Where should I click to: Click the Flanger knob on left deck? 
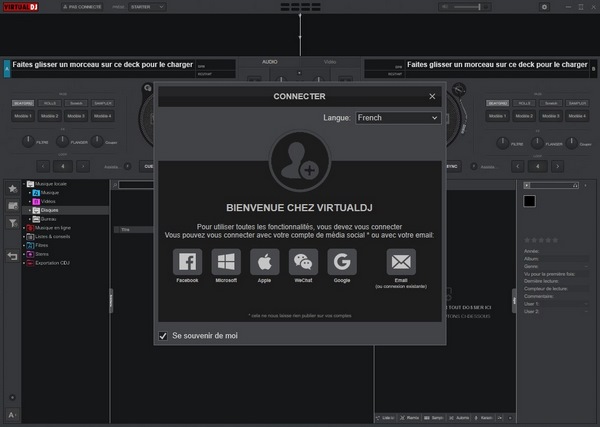coord(62,142)
